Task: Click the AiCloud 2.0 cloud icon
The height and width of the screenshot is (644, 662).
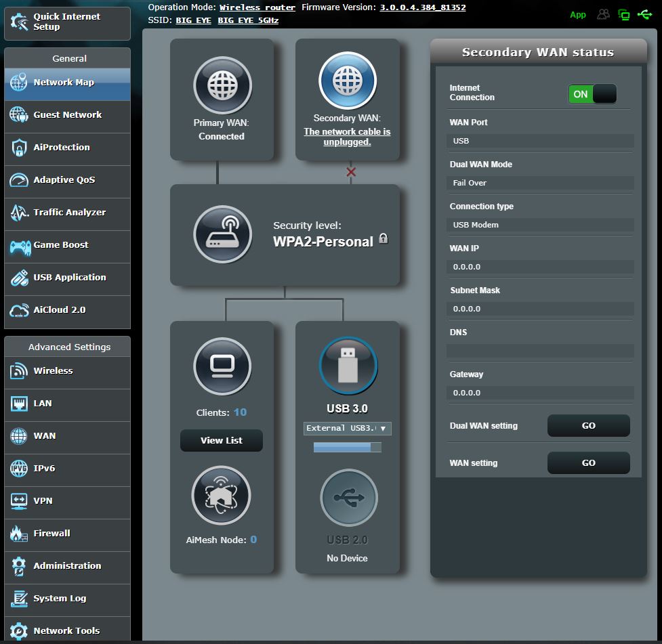Action: (20, 310)
